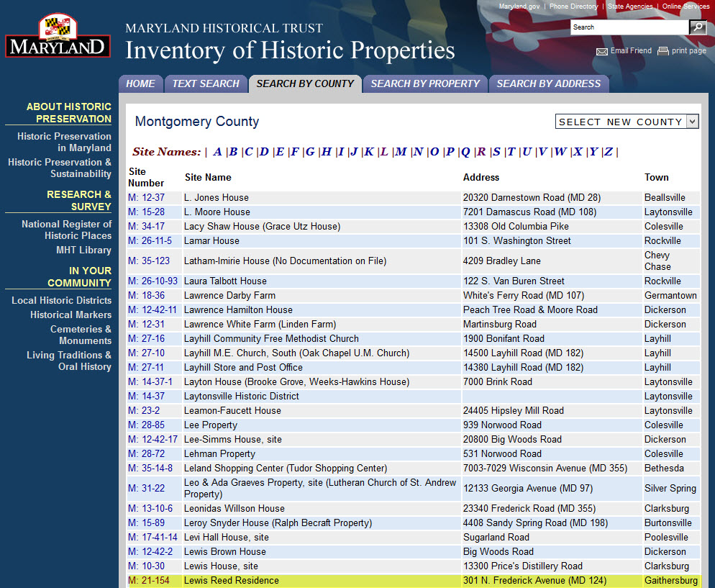The height and width of the screenshot is (588, 715).
Task: Click the Maryland.gov top link
Action: pos(519,6)
